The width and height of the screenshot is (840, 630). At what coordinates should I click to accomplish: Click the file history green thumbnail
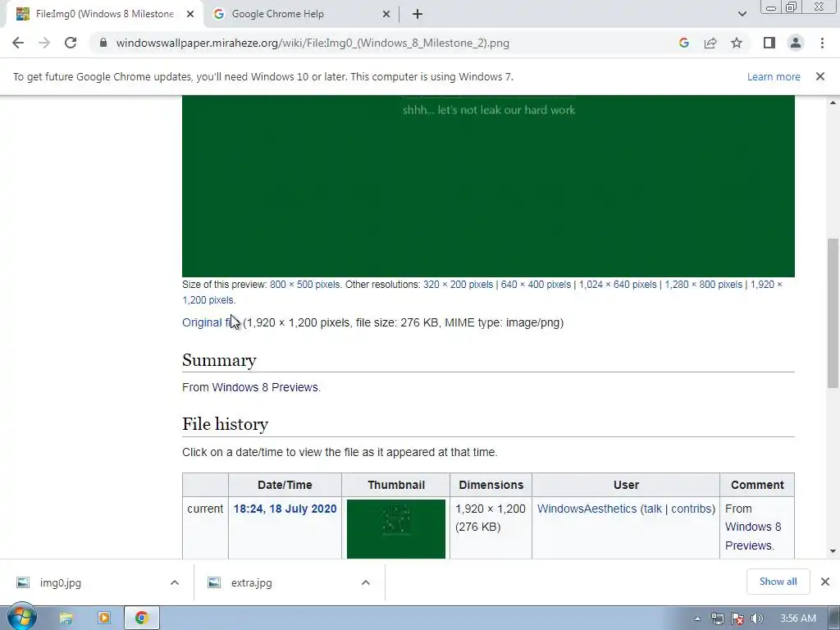(396, 529)
